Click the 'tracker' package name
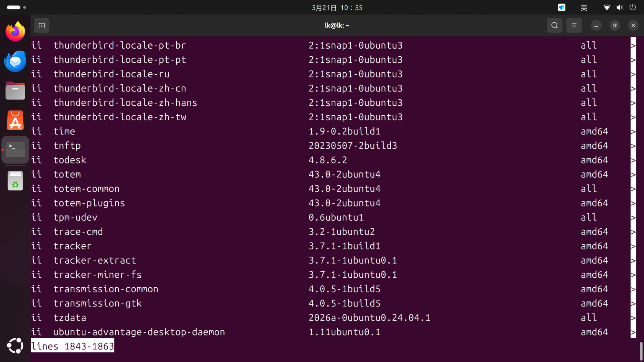This screenshot has width=644, height=362. click(x=72, y=246)
